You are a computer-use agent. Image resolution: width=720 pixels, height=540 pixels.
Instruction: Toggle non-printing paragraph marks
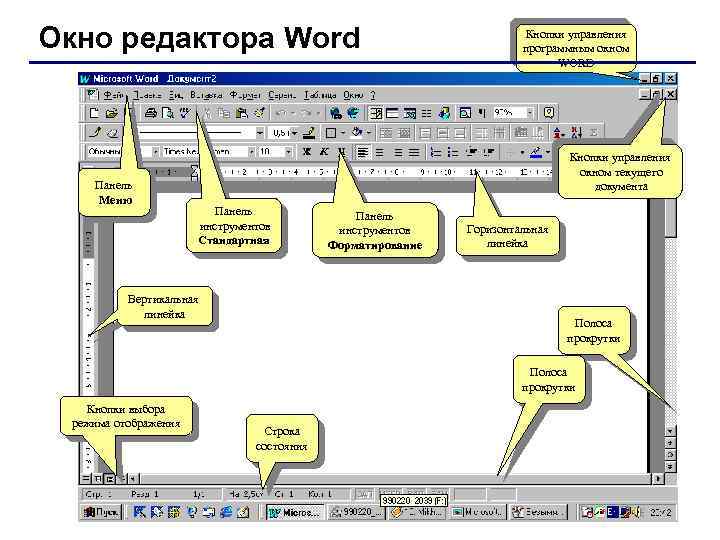(482, 112)
